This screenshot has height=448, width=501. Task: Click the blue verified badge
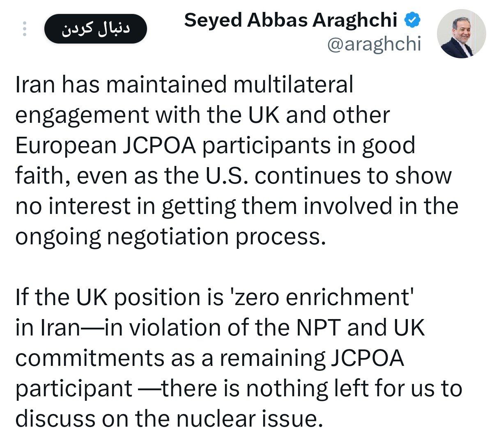[x=412, y=20]
